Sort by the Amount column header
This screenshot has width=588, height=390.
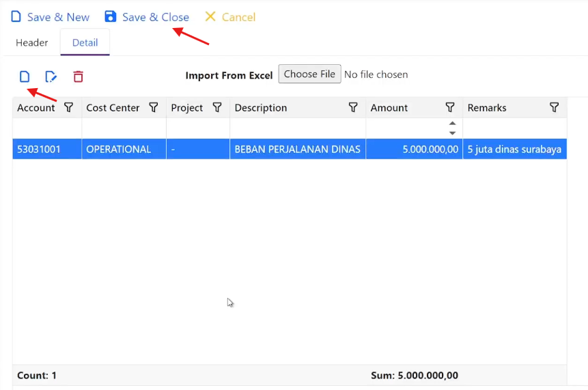[x=389, y=108]
